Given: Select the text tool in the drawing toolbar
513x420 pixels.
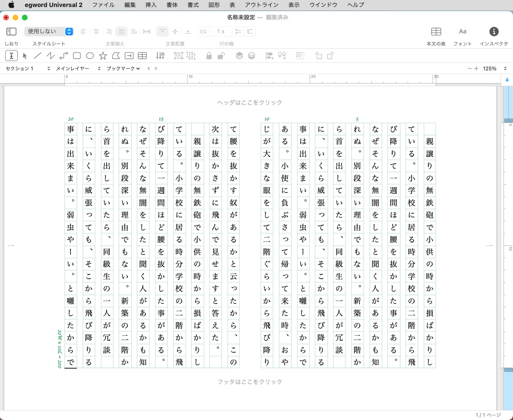Looking at the screenshot, I should point(11,56).
